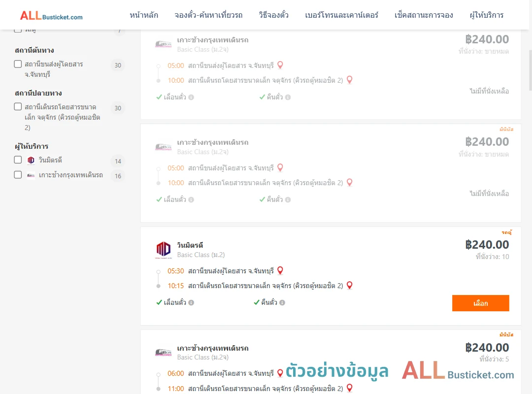Open map pin for 05:30 departure station

point(280,270)
